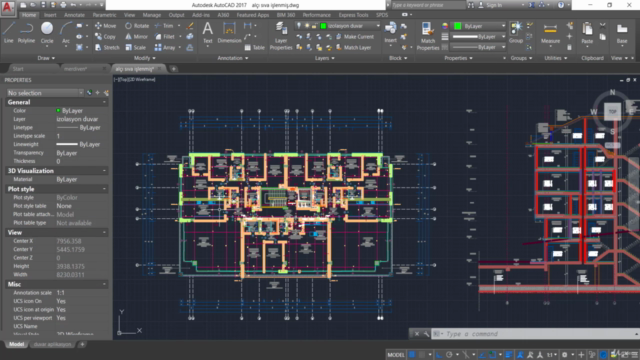Click Match Layer button
The height and width of the screenshot is (360, 640).
click(353, 47)
